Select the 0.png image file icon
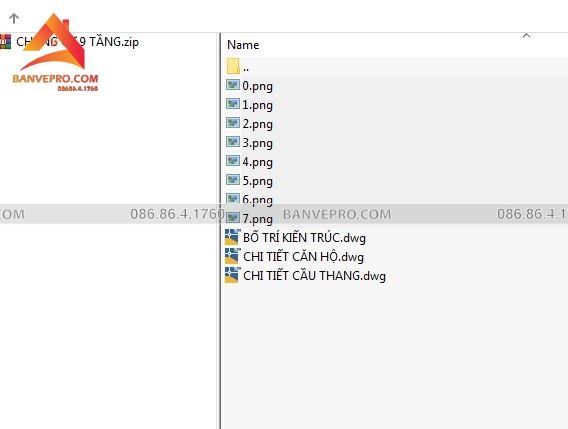Screen dimensions: 568x429 233,85
